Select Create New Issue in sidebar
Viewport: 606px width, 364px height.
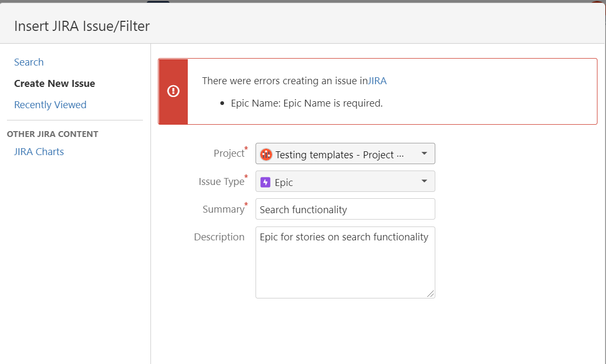[54, 83]
